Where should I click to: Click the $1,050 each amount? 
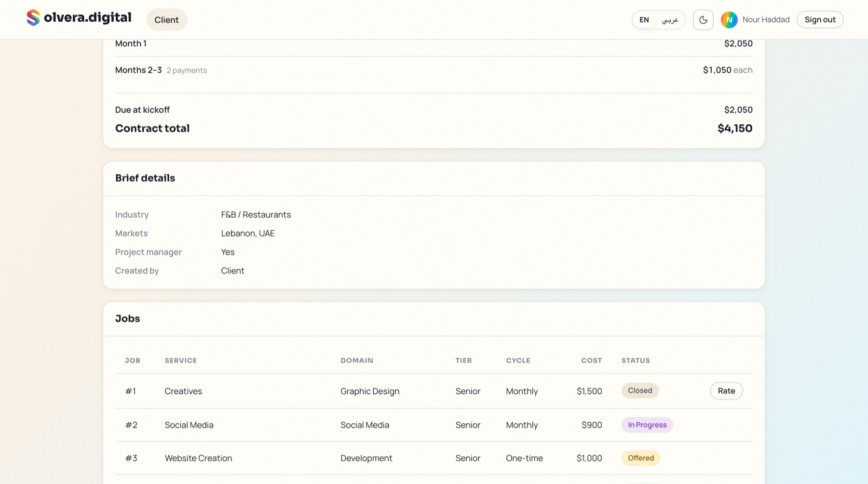(x=728, y=70)
